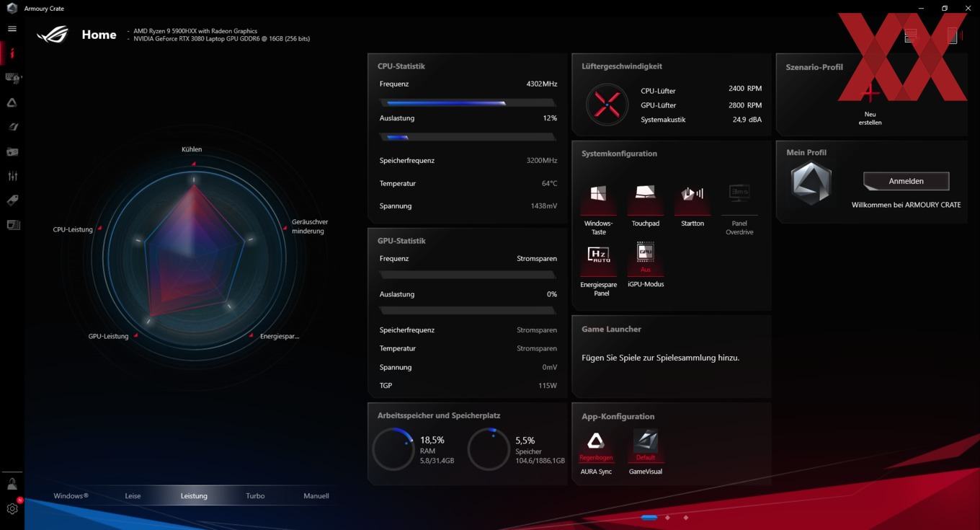
Task: Click the 64°C CPU temperature value
Action: coord(549,183)
